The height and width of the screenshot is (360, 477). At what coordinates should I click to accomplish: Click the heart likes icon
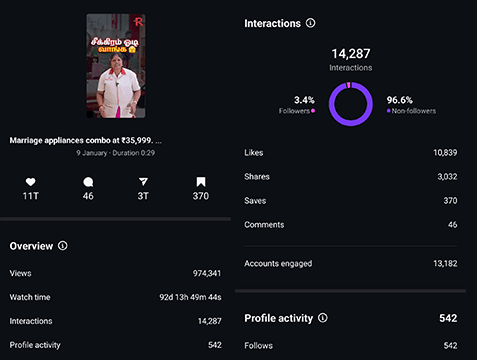pos(30,182)
